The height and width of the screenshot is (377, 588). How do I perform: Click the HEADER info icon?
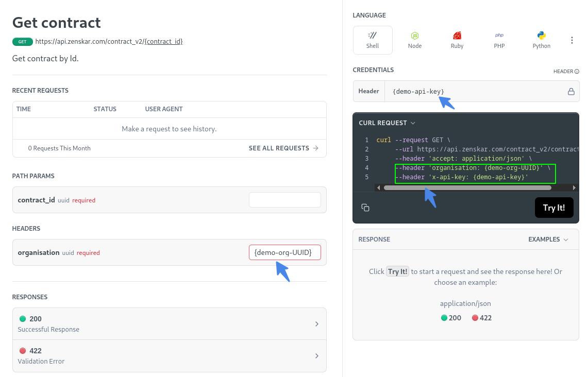(577, 72)
